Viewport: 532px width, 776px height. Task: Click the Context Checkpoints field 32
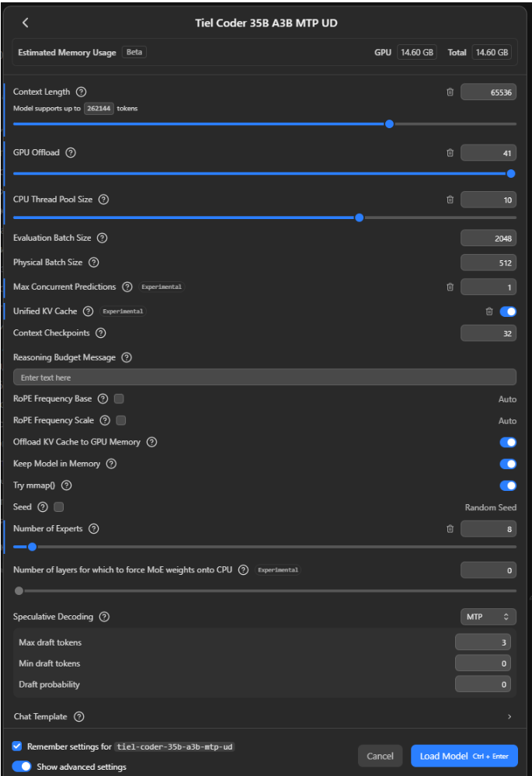point(489,333)
